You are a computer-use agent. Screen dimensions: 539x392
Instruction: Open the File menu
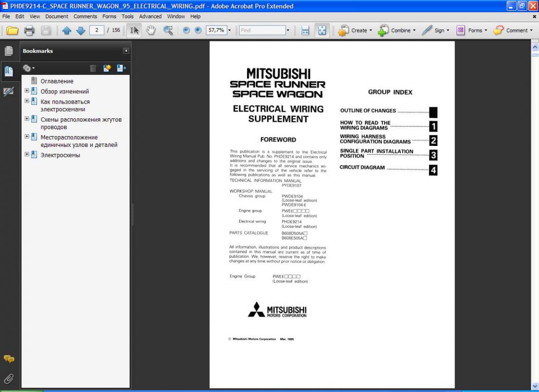point(6,16)
